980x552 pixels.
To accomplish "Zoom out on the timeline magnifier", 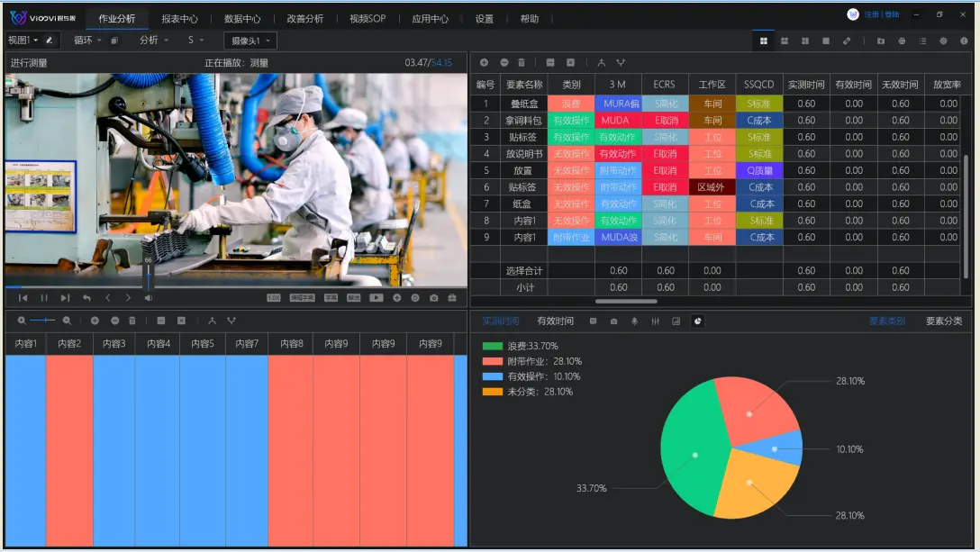I will tap(67, 321).
